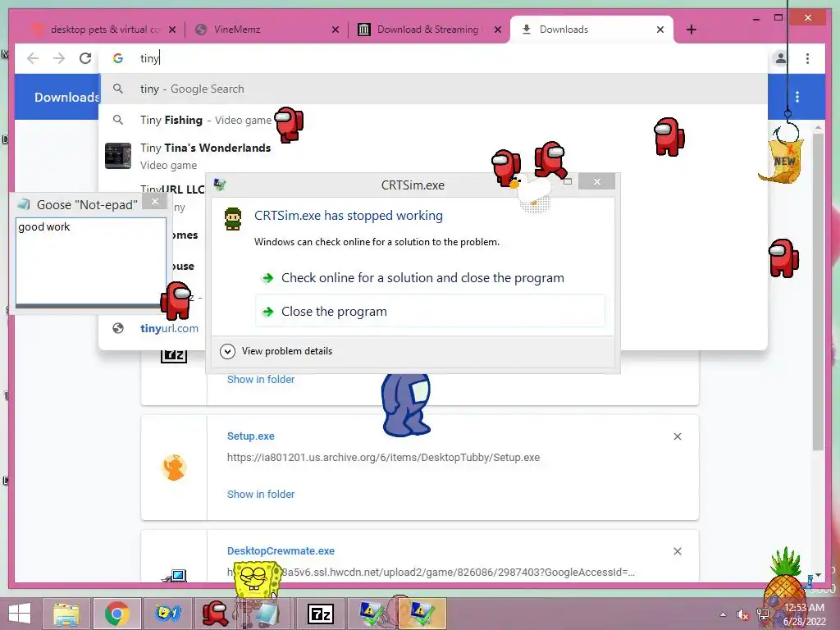Show hidden tray icons arrow
This screenshot has height=630, width=840.
click(x=723, y=614)
